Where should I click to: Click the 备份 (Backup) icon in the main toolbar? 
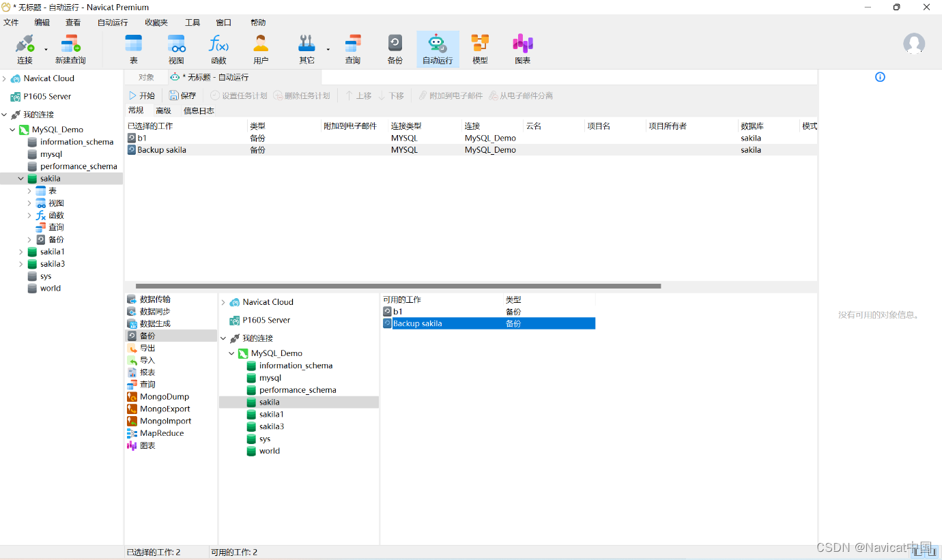395,49
